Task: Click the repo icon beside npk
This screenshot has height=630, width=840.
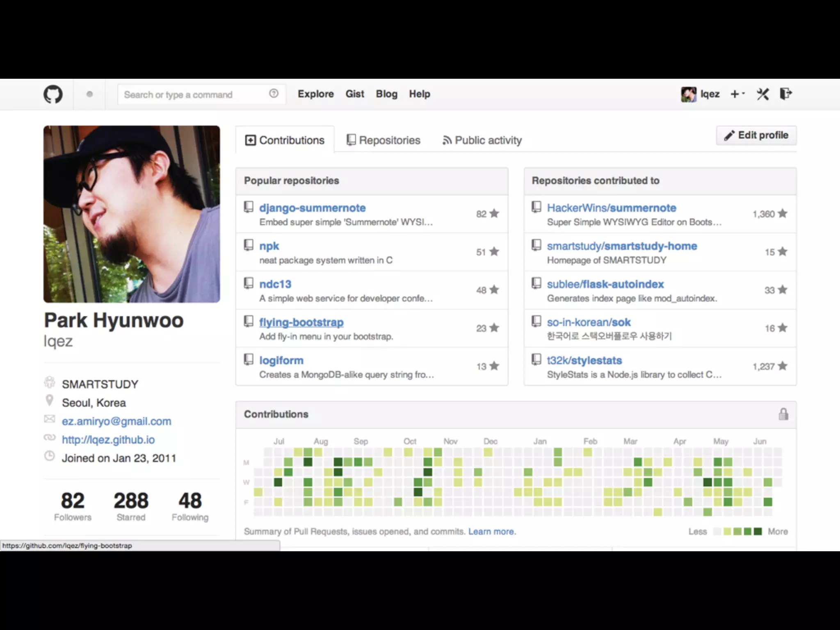Action: click(x=249, y=245)
